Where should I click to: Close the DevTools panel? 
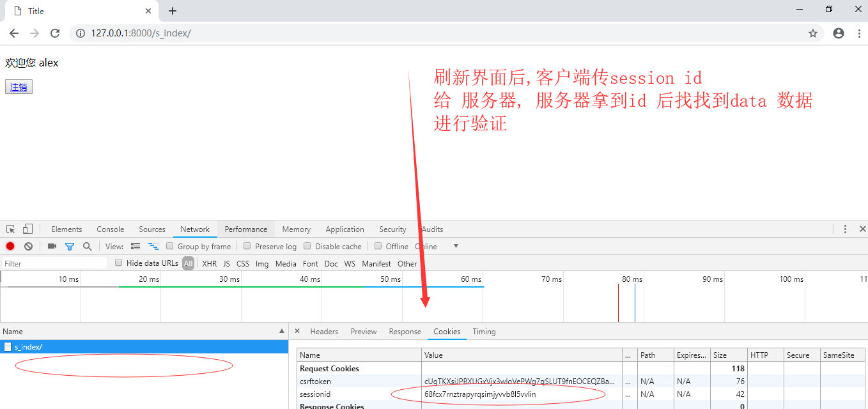pyautogui.click(x=862, y=229)
